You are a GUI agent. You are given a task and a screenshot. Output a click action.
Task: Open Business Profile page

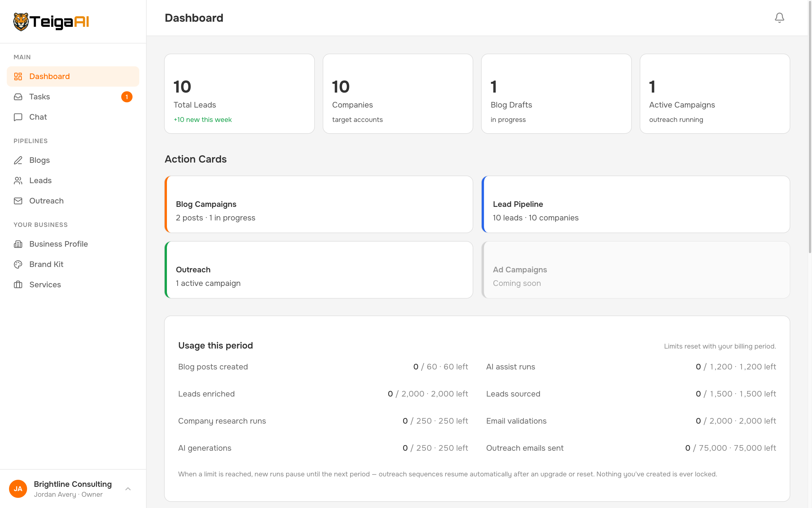73,244
